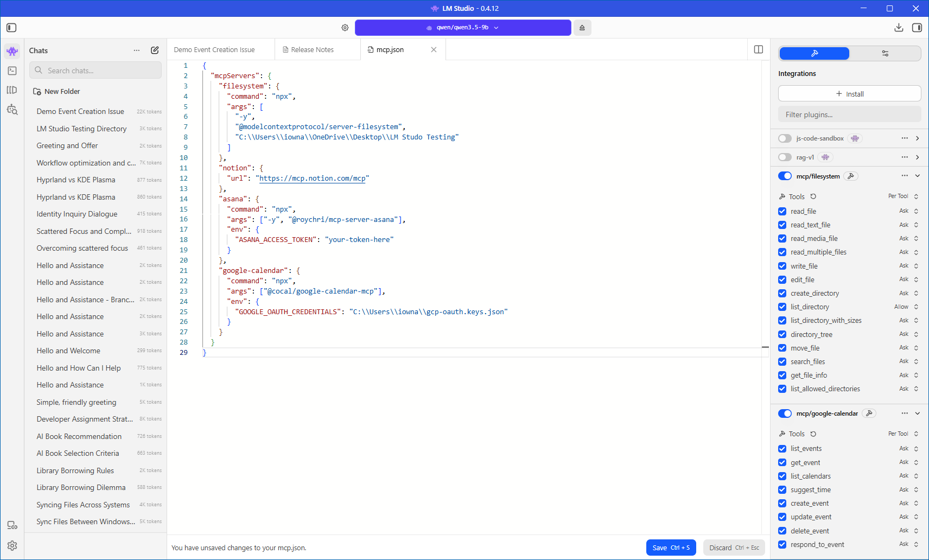This screenshot has height=560, width=929.
Task: Toggle the left sidebar panel icon
Action: pos(11,28)
